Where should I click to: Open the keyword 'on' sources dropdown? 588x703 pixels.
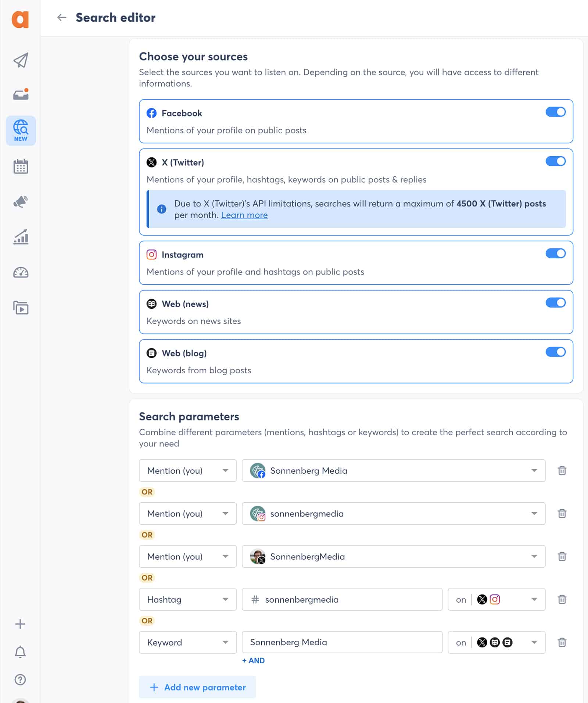[496, 642]
